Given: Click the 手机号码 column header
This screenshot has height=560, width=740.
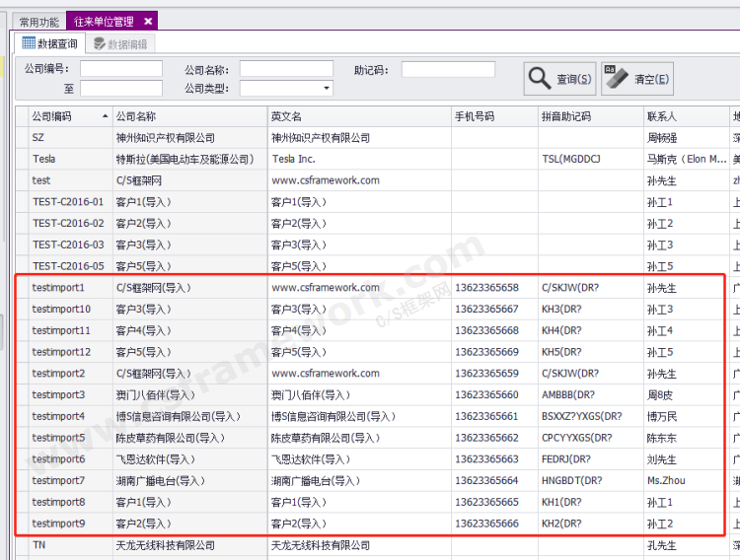Looking at the screenshot, I should tap(493, 116).
